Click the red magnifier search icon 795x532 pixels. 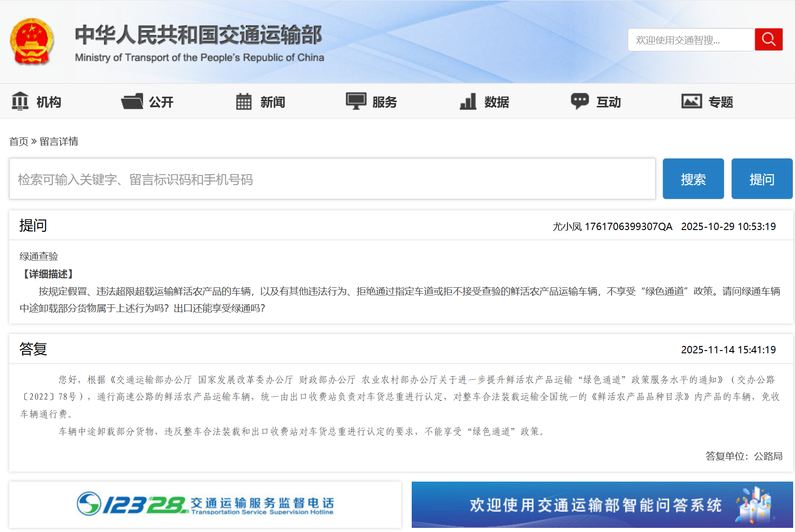(768, 39)
